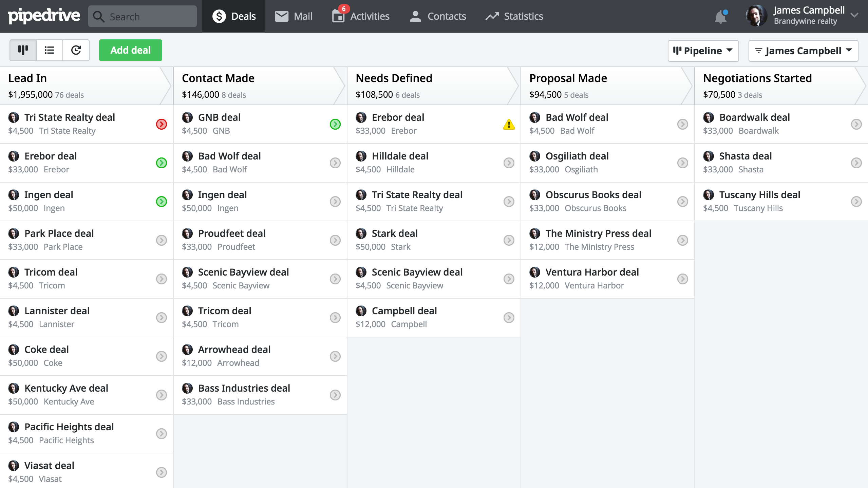The width and height of the screenshot is (868, 488).
Task: Click the Pipedrive logo
Action: point(44,16)
